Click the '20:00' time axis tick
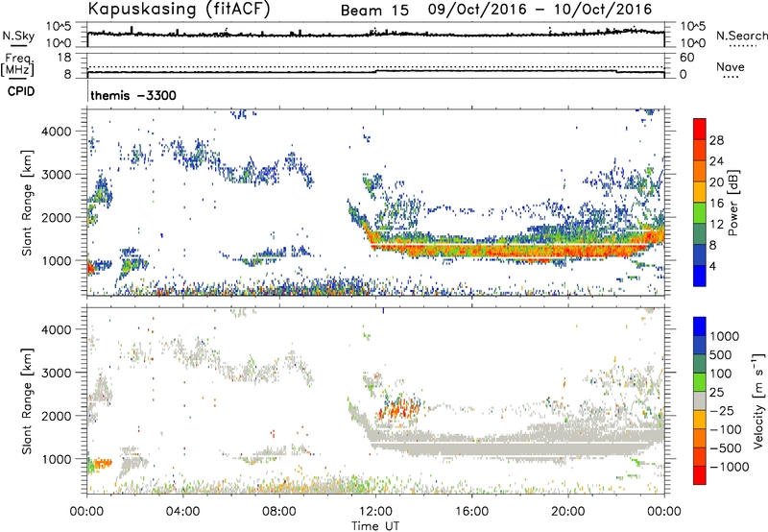The height and width of the screenshot is (532, 768). point(568,512)
